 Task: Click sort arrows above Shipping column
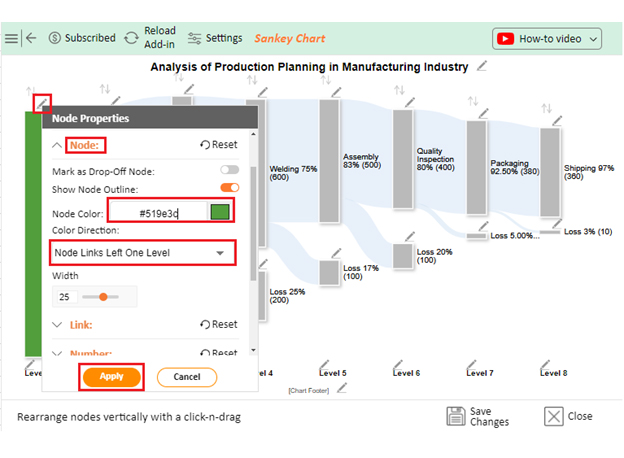click(x=547, y=108)
